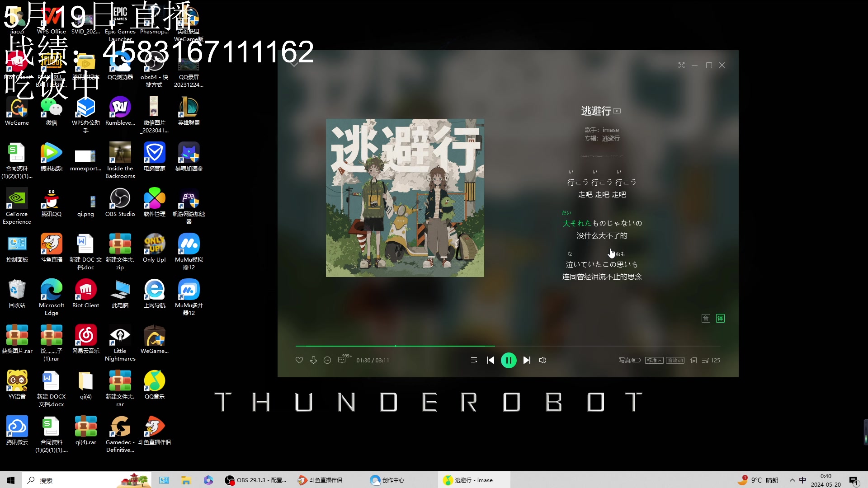Open artist link imase

click(x=611, y=130)
